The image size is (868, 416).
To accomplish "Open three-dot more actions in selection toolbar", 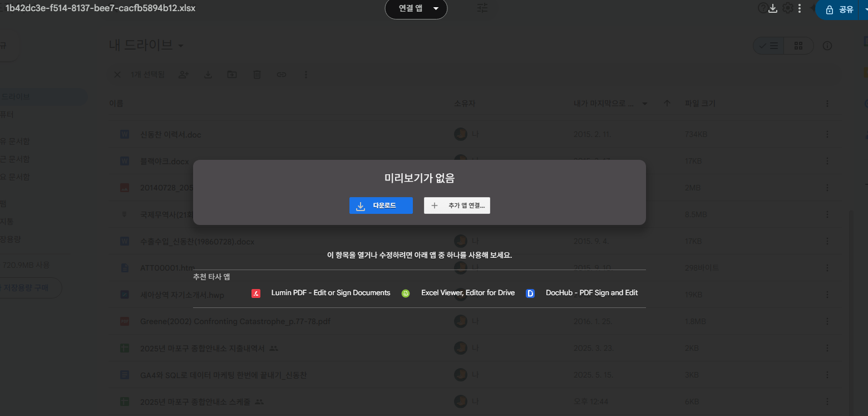I will (306, 75).
